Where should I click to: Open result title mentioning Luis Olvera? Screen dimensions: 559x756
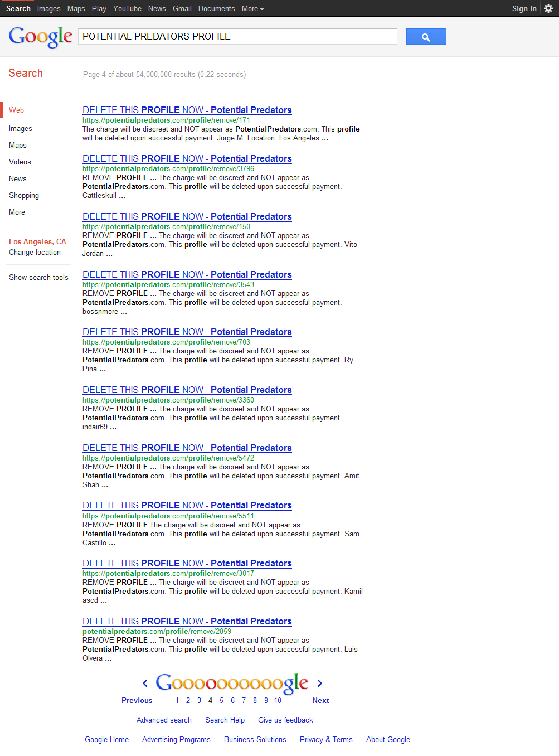click(187, 621)
